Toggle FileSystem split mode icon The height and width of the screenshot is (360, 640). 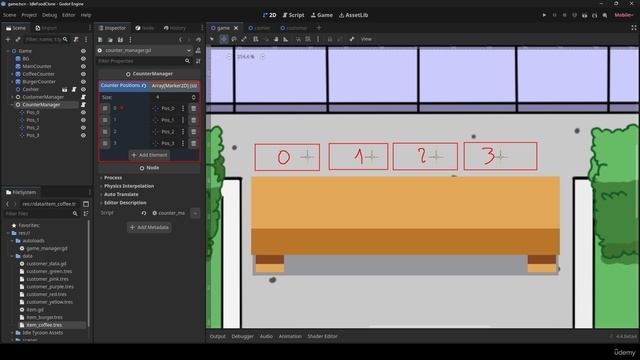[x=86, y=204]
